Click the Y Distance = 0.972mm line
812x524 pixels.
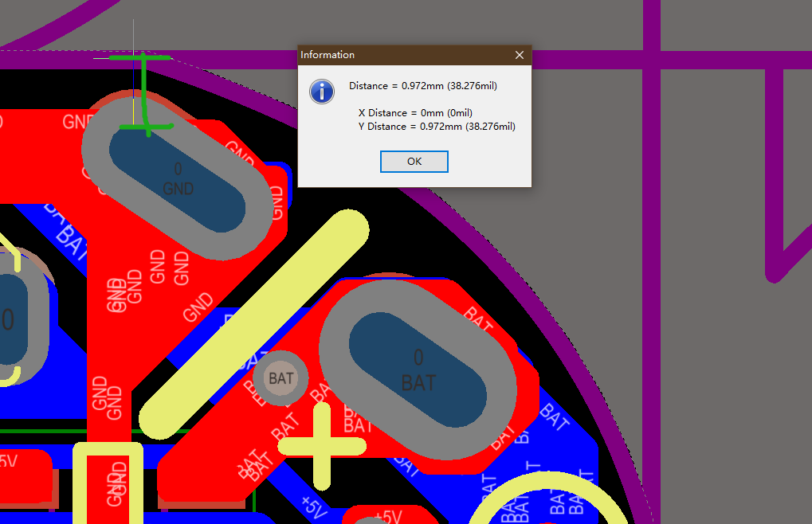[x=437, y=126]
